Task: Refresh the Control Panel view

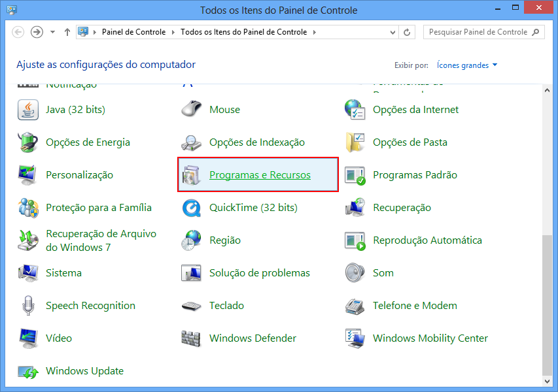Action: [x=407, y=33]
